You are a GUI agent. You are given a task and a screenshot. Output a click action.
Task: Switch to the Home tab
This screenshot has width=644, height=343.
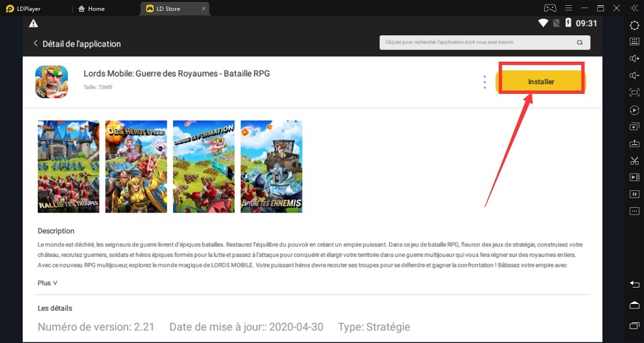(x=91, y=9)
